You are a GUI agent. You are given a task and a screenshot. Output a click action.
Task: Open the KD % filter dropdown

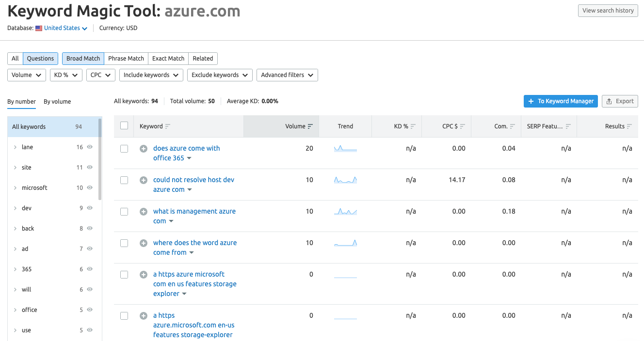(x=66, y=75)
